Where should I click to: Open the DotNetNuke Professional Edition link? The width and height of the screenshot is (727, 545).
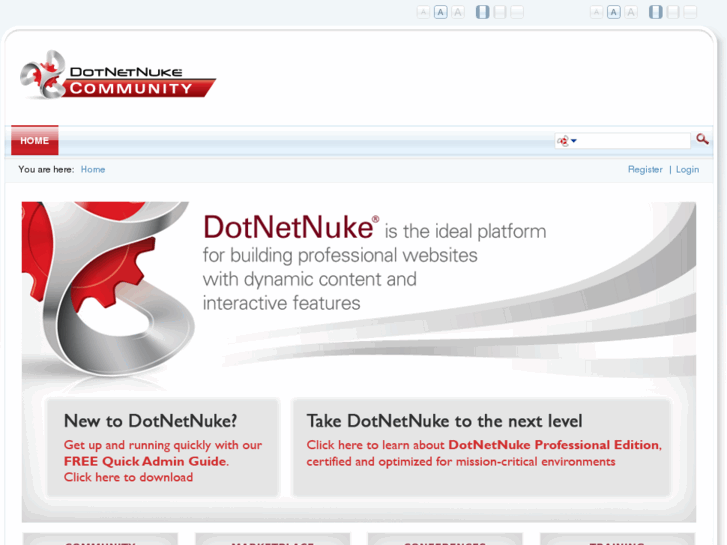[x=554, y=445]
